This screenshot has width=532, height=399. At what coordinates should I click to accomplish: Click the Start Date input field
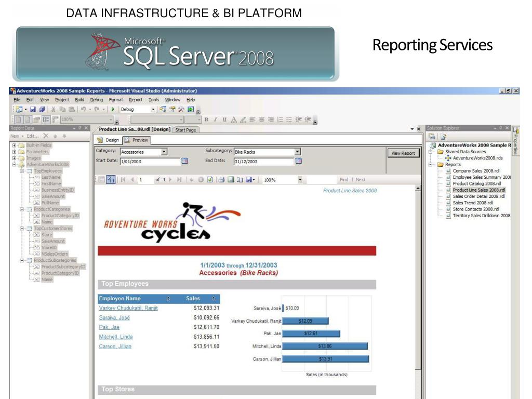(x=150, y=161)
